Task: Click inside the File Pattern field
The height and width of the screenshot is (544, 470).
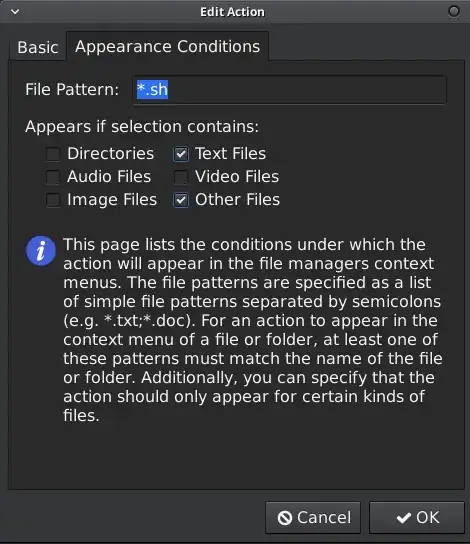Action: (290, 90)
